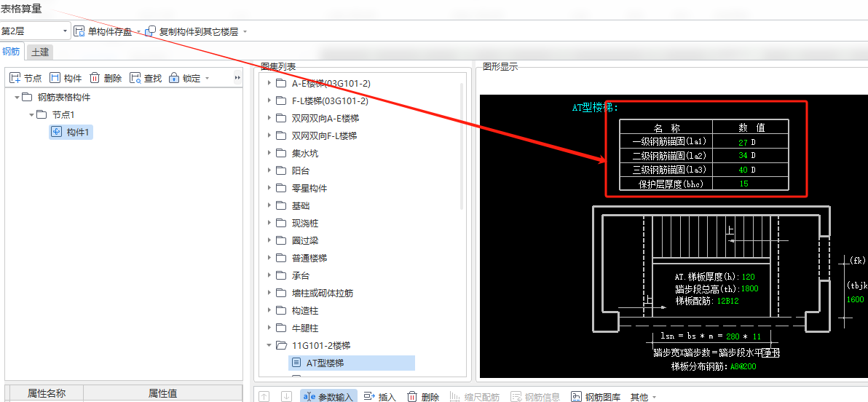The image size is (868, 402).
Task: Collapse the 11G101-2楼梯 folder
Action: point(269,345)
